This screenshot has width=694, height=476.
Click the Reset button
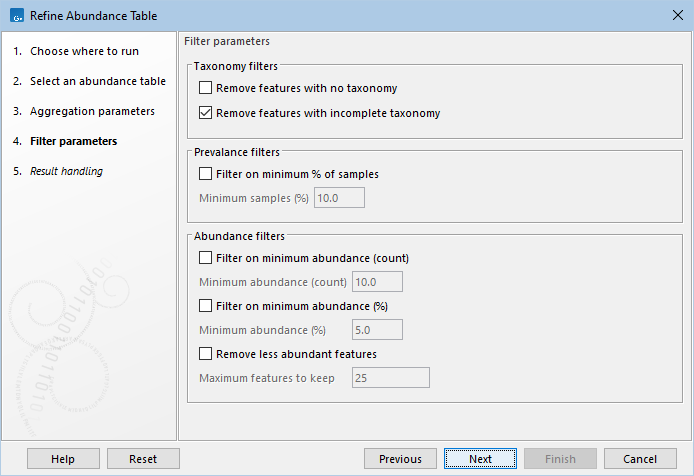[x=143, y=459]
